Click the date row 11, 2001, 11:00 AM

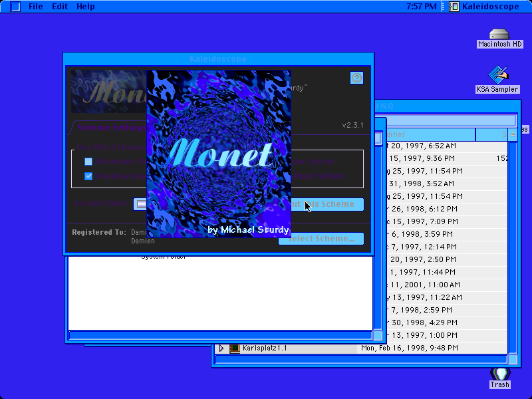point(424,285)
